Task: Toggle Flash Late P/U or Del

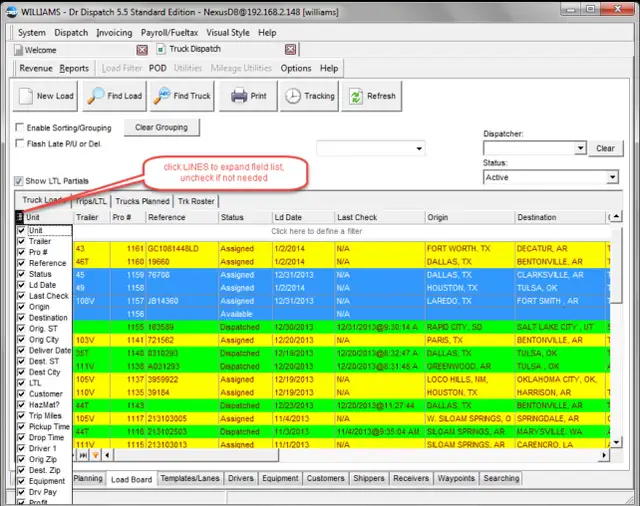Action: pyautogui.click(x=20, y=144)
